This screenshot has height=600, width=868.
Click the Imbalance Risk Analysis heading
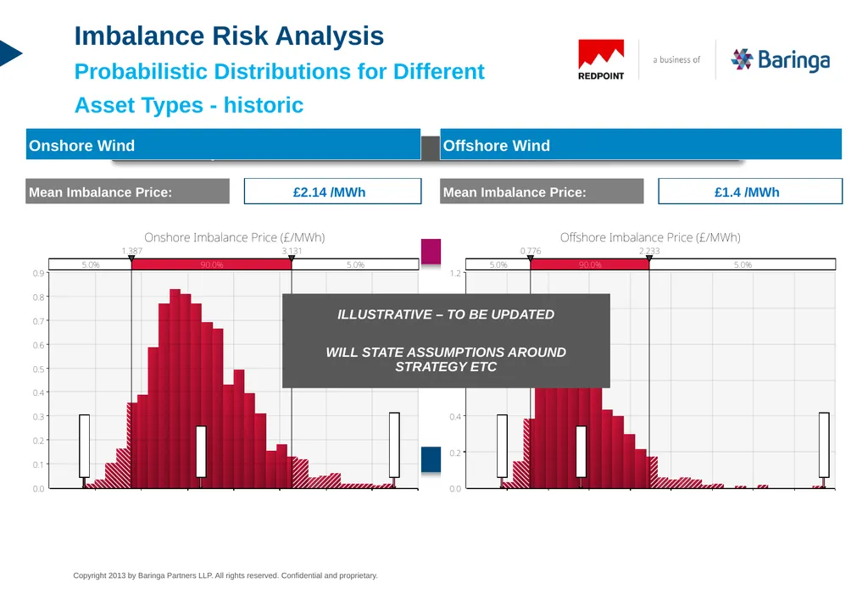point(229,36)
